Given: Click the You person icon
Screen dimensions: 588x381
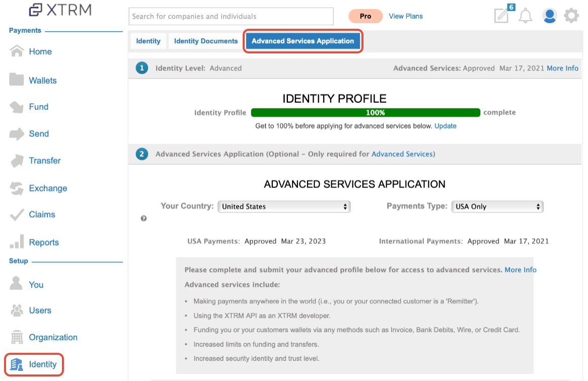Looking at the screenshot, I should click(x=16, y=283).
